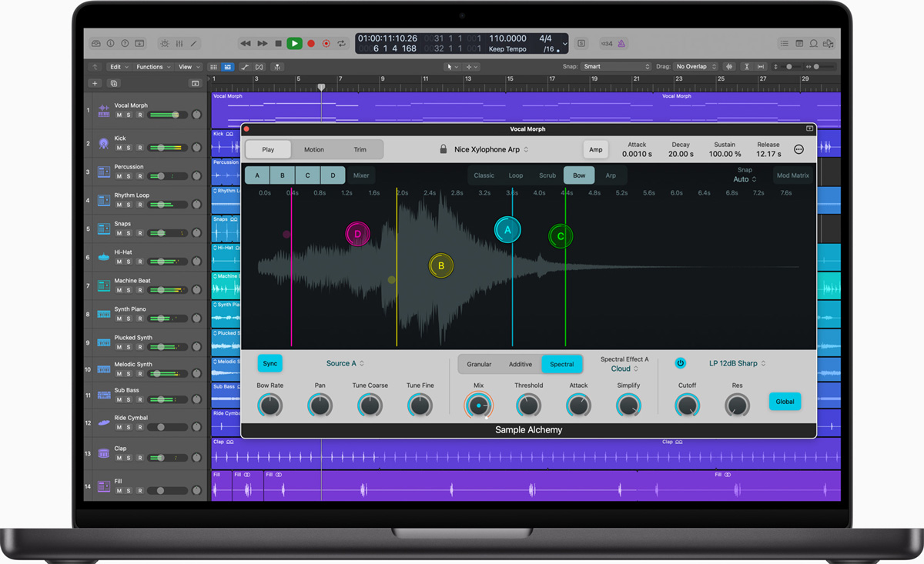Open the Drag No Overlap dropdown
The image size is (924, 564).
click(x=695, y=67)
